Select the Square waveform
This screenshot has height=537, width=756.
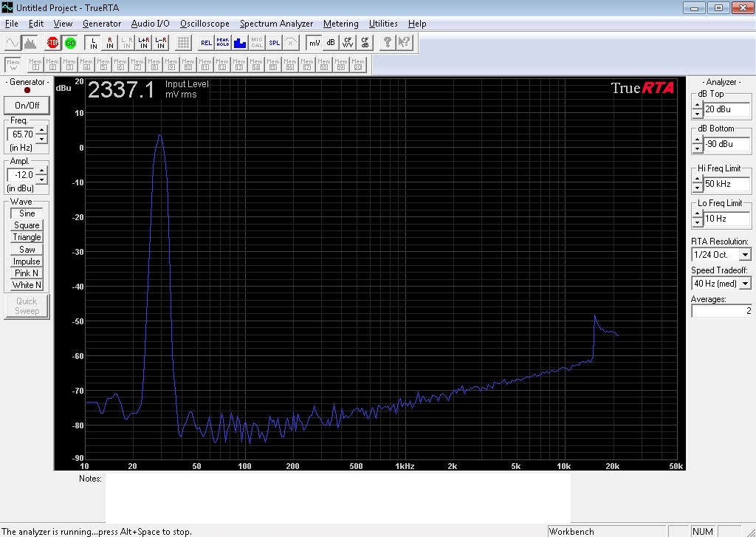tap(27, 225)
